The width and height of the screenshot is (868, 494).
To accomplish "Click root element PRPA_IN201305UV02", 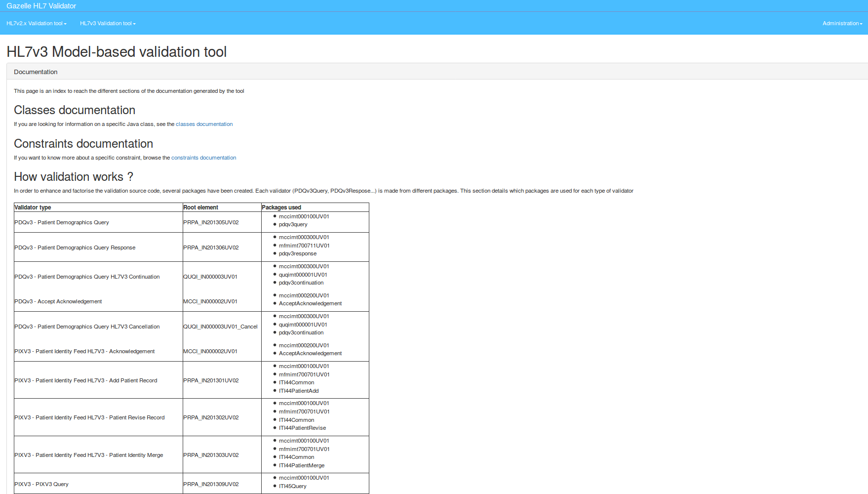I will [211, 222].
